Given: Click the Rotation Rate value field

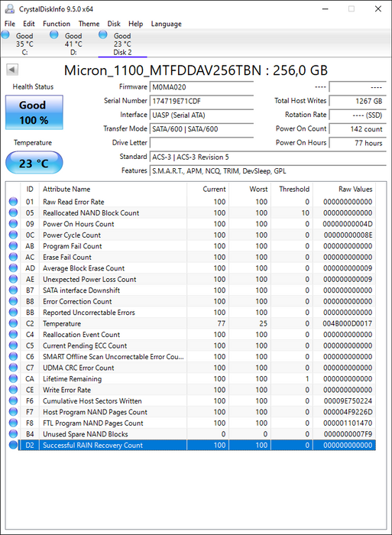Looking at the screenshot, I should point(358,115).
